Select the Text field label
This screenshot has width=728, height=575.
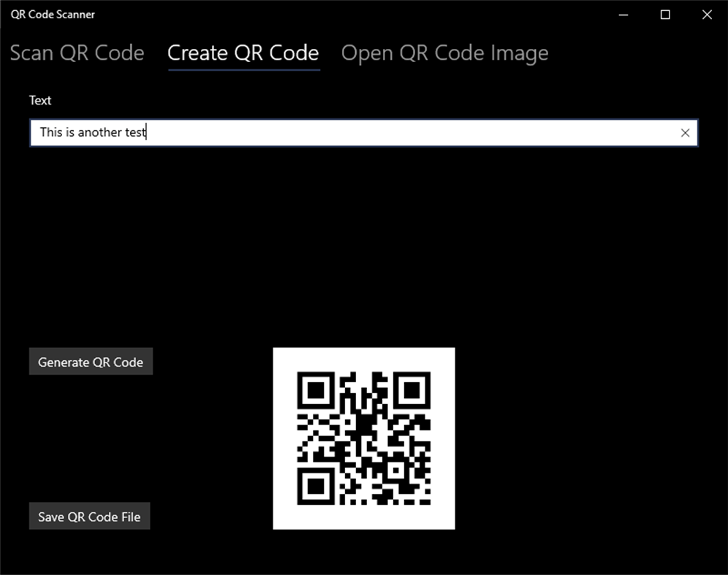point(40,100)
